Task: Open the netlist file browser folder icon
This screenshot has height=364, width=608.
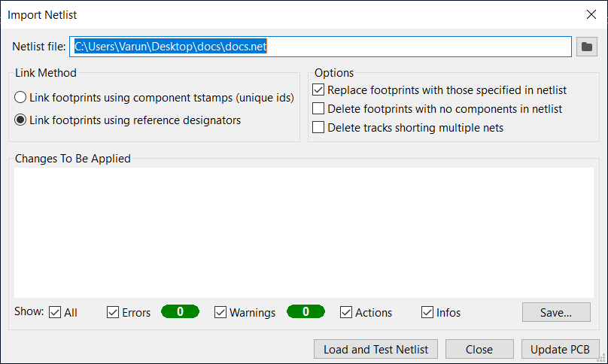Action: pos(586,47)
